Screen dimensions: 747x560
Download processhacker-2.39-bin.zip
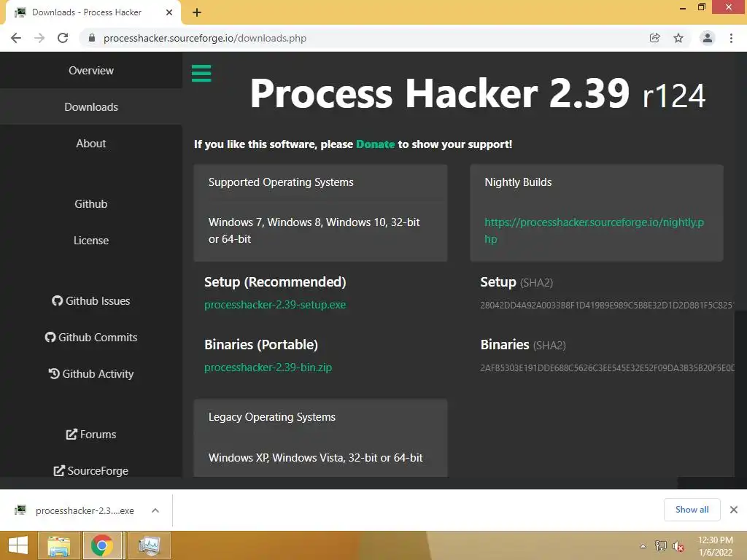click(268, 367)
